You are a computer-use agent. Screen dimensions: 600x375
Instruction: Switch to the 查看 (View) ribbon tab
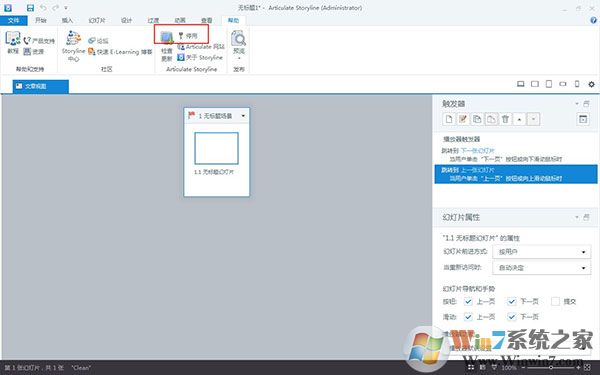(x=207, y=20)
